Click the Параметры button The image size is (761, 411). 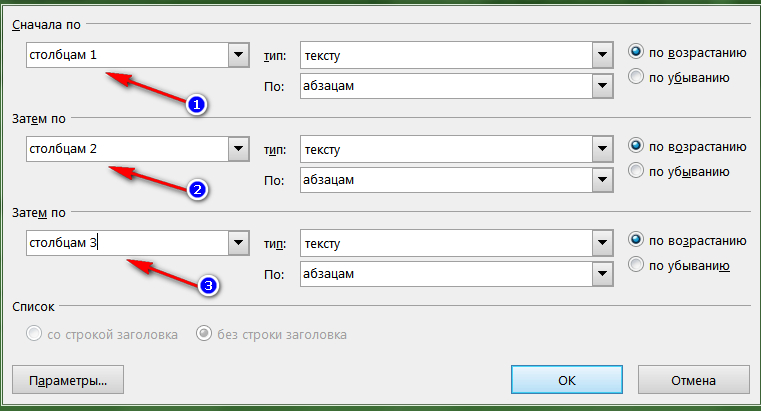click(68, 380)
